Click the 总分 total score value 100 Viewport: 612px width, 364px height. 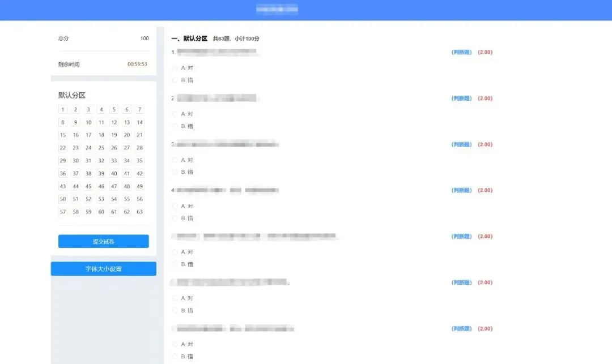point(144,38)
